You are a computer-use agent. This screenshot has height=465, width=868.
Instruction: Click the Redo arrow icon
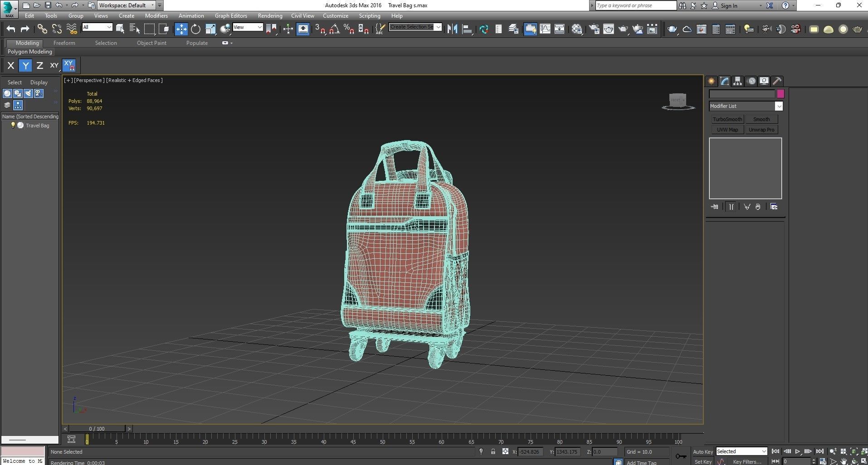(25, 29)
